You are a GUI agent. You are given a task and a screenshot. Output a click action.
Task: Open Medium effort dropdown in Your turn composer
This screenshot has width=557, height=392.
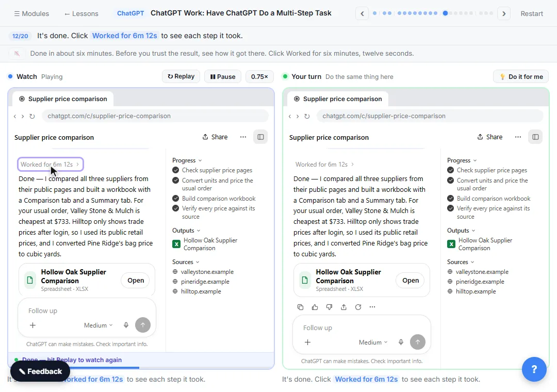(373, 342)
